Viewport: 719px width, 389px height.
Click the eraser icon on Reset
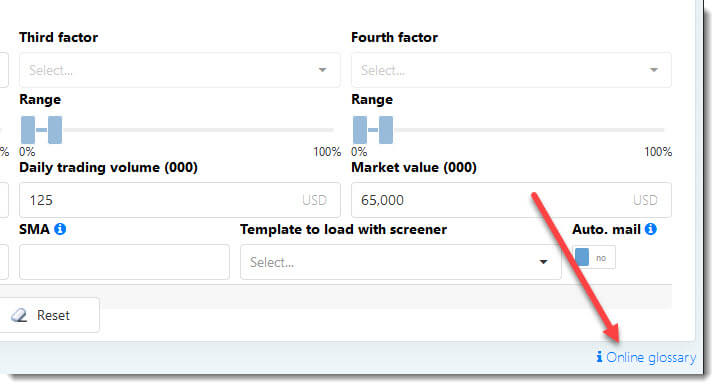[20, 315]
